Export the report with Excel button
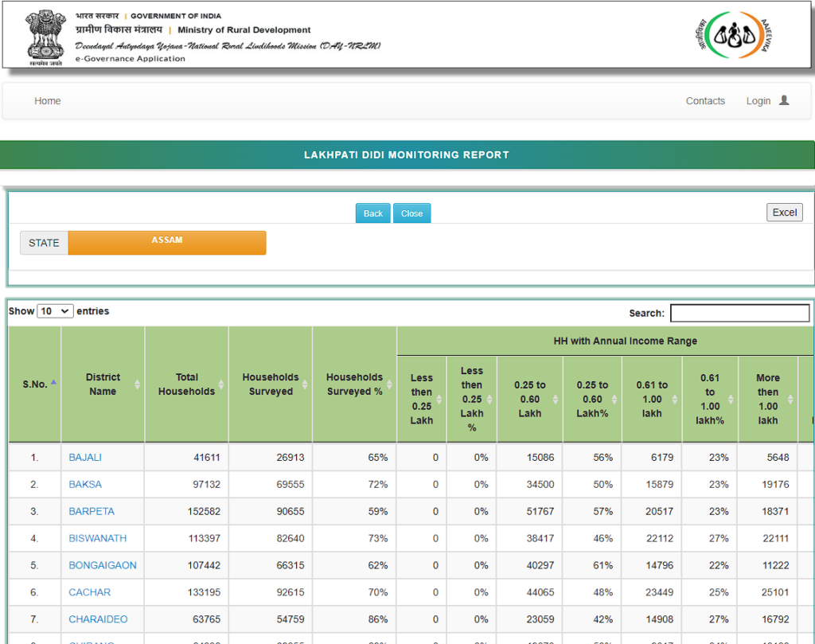The image size is (815, 644). (784, 212)
